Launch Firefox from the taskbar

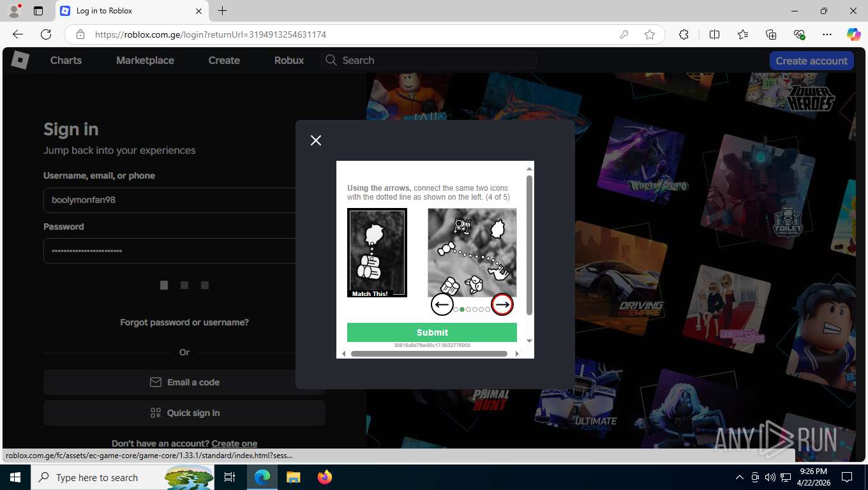(324, 477)
